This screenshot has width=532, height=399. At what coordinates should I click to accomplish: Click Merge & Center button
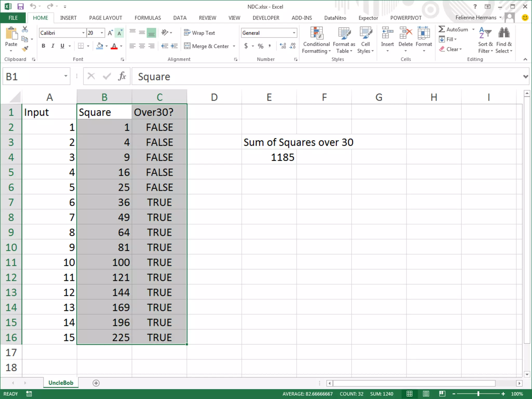[207, 46]
